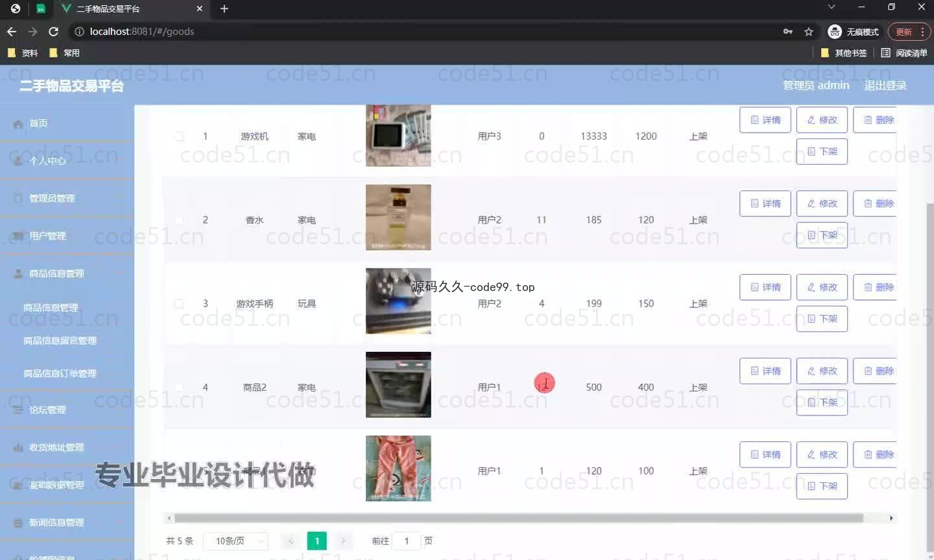Click 下架 for the 游戏手柄 row
This screenshot has width=934, height=560.
click(x=822, y=318)
